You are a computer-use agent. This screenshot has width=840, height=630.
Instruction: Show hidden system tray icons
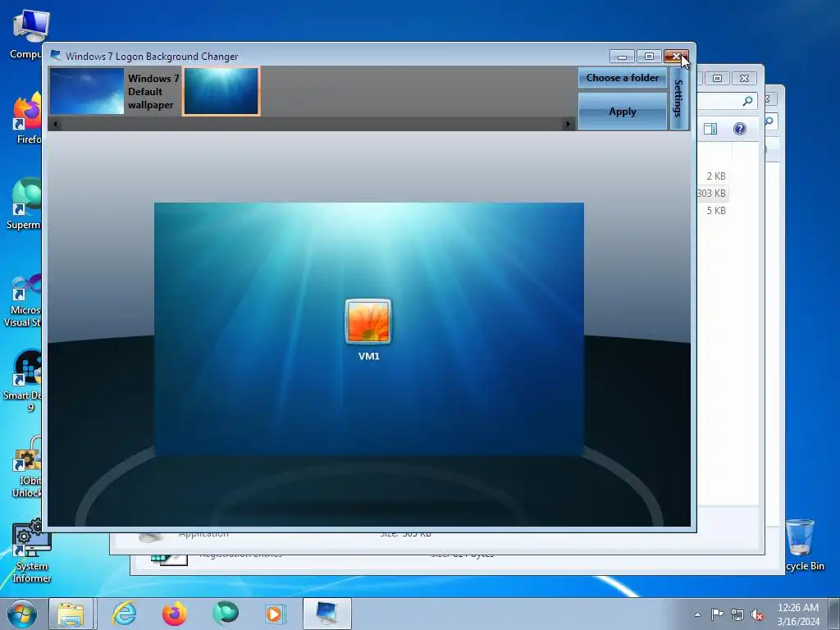[697, 614]
